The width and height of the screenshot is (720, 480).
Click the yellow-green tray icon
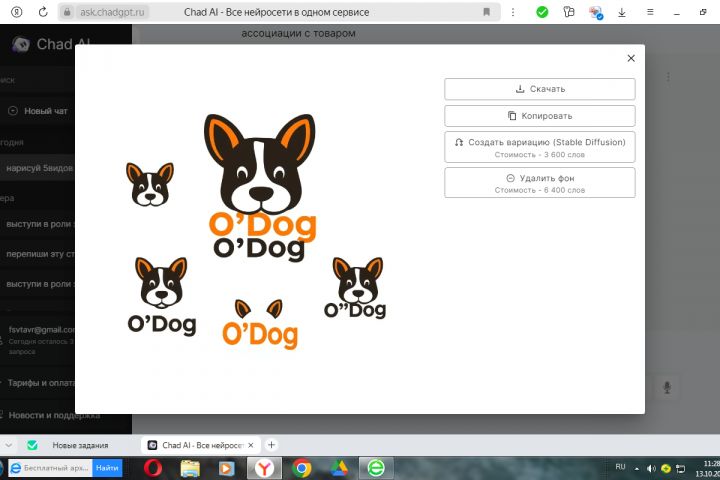pyautogui.click(x=666, y=469)
